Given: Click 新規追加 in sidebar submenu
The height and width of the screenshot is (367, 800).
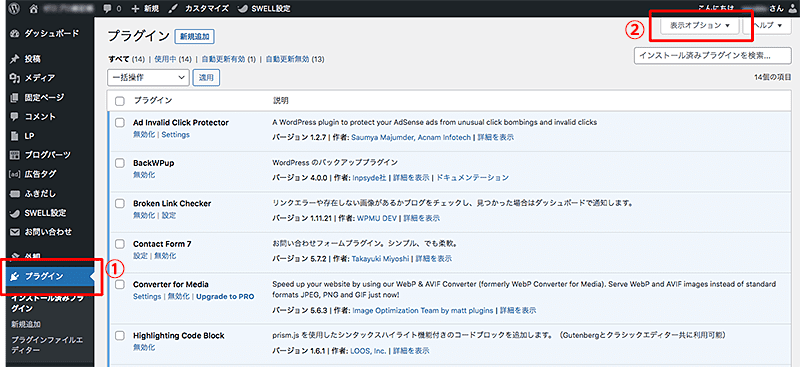Looking at the screenshot, I should (x=26, y=324).
